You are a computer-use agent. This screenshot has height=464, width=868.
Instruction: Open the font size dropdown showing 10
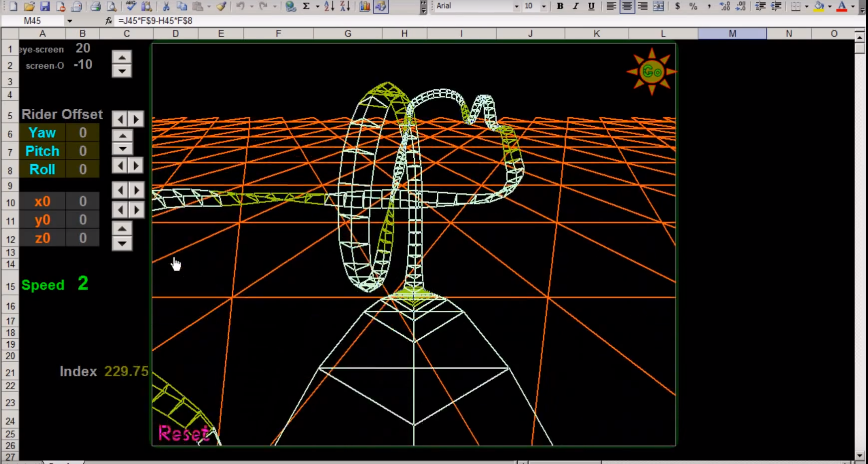pyautogui.click(x=543, y=6)
